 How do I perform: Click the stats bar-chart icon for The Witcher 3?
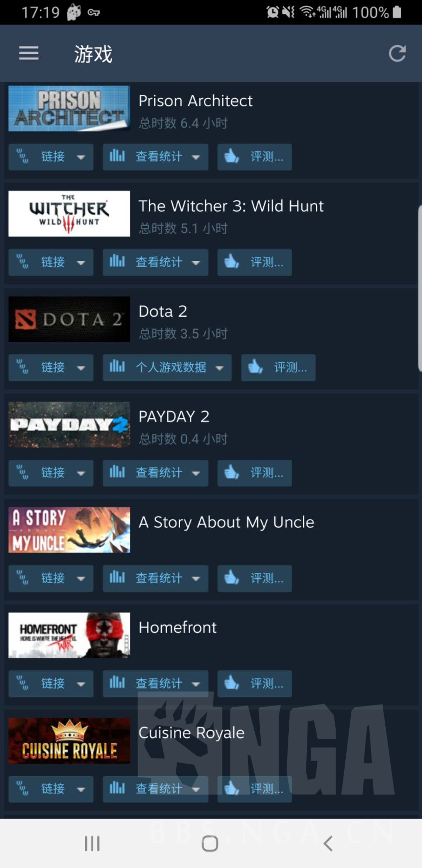[117, 262]
